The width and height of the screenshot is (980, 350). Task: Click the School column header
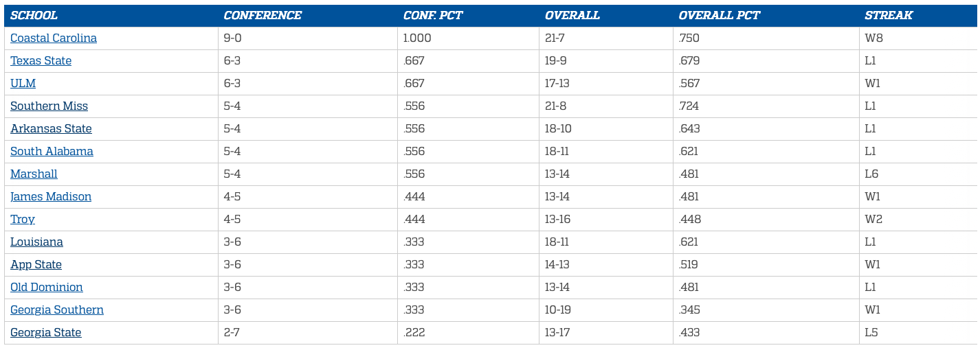tap(34, 16)
